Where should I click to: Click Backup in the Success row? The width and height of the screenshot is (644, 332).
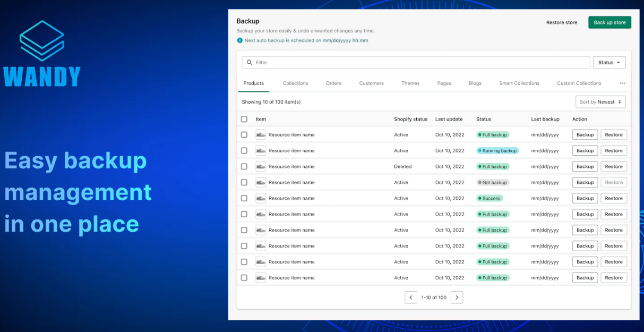click(585, 199)
